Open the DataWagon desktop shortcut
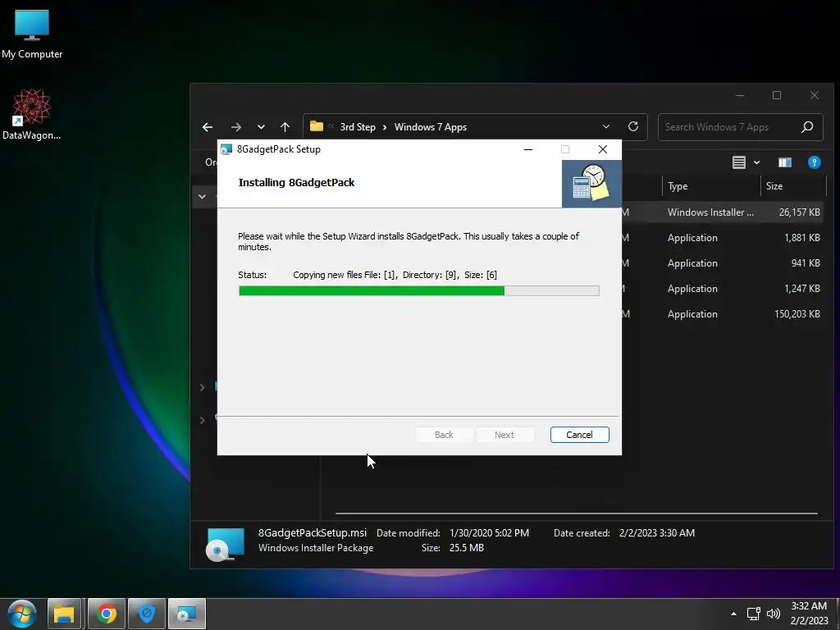This screenshot has height=630, width=840. [x=32, y=115]
